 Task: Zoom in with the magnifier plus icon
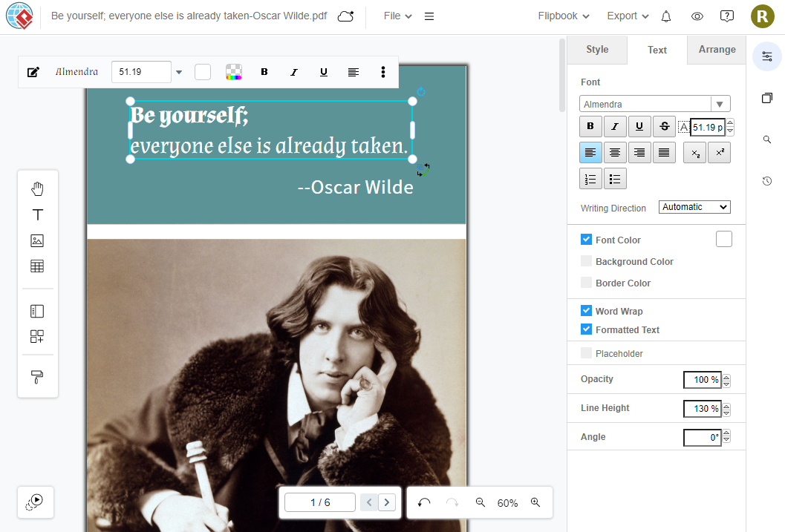(535, 502)
